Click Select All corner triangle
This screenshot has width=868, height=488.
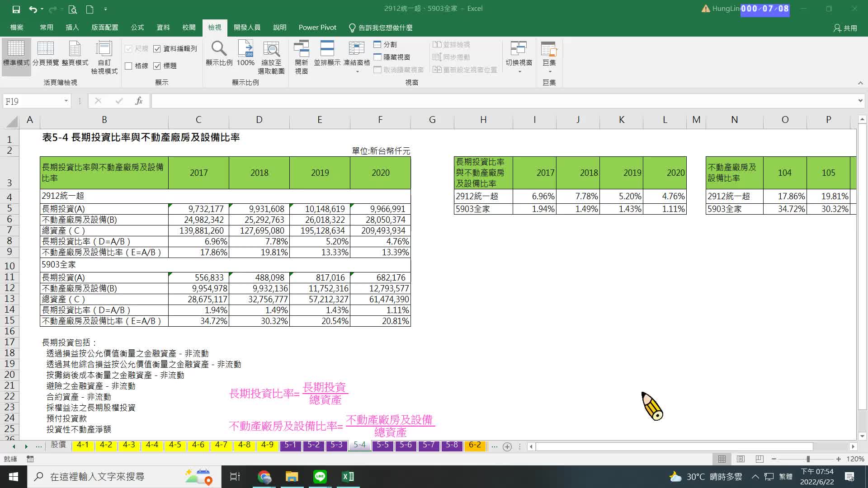tap(12, 121)
